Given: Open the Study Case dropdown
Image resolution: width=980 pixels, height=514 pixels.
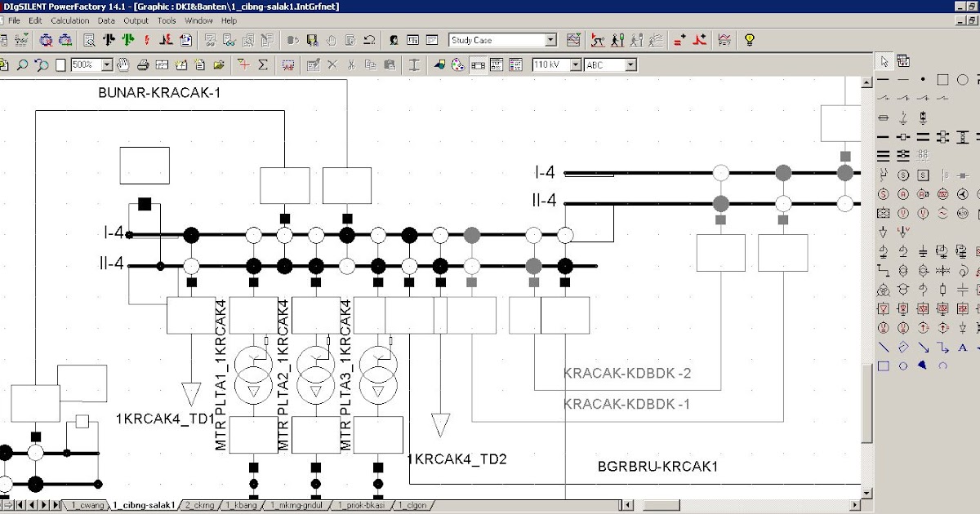Looking at the screenshot, I should pos(552,39).
